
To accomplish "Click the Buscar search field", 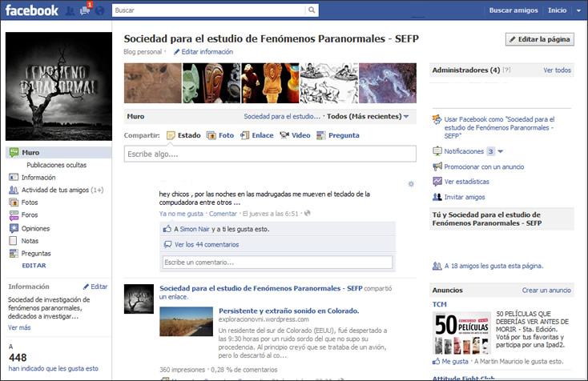I will (x=209, y=10).
